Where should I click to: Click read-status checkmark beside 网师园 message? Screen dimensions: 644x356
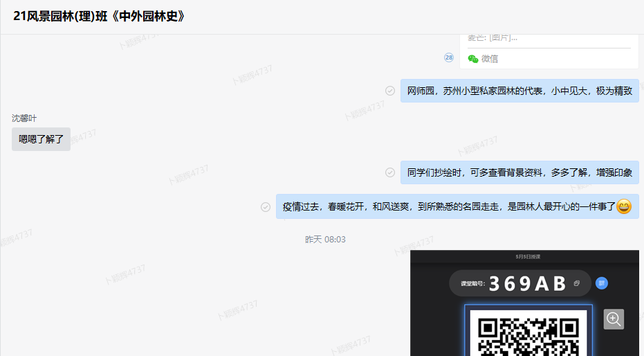(390, 91)
